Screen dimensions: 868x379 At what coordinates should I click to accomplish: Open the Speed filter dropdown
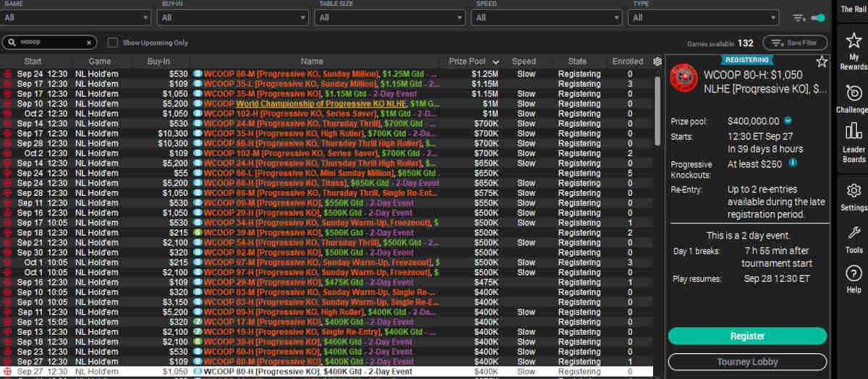pyautogui.click(x=547, y=17)
